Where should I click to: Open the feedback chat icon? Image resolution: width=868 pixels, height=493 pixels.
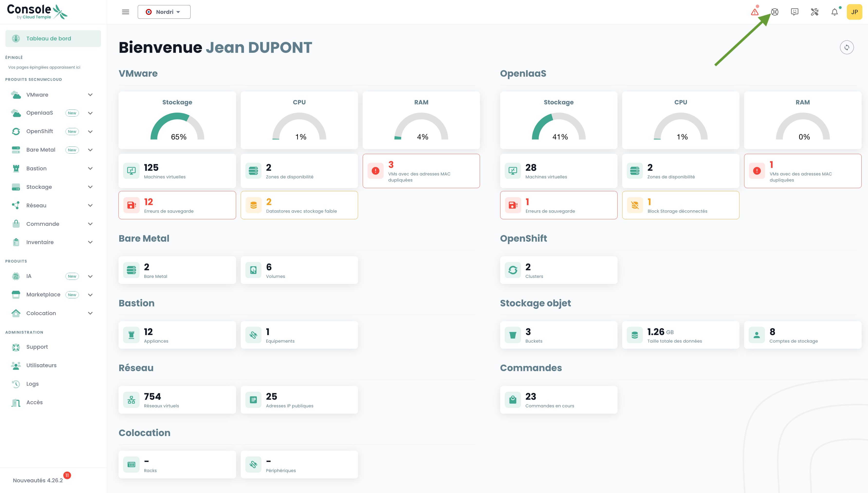pos(794,12)
